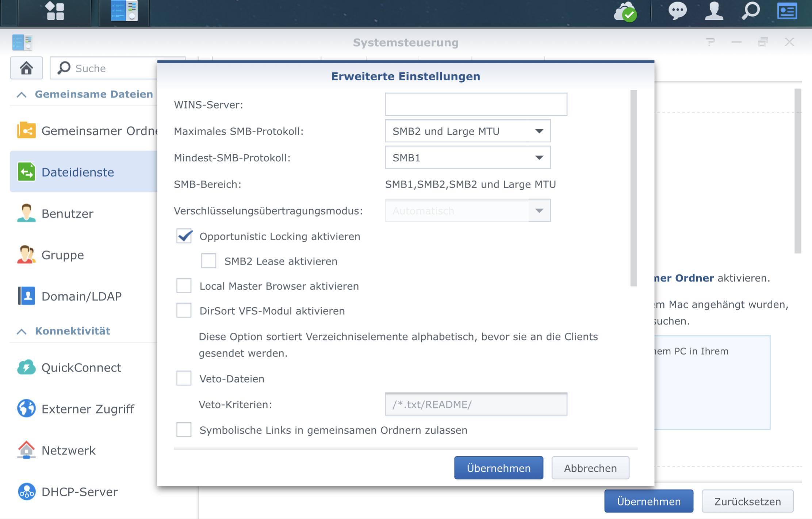Open QuickConnect settings in sidebar
The width and height of the screenshot is (812, 519).
81,367
